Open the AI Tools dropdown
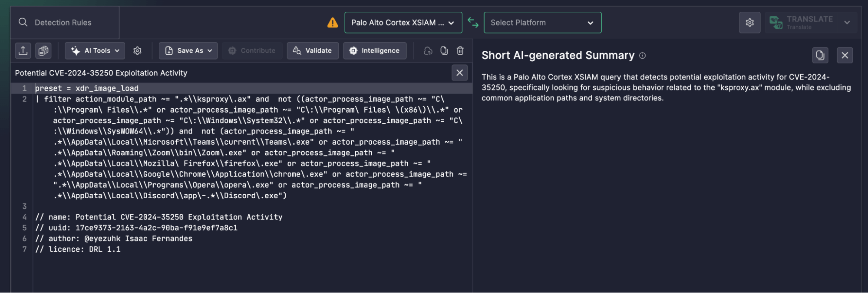 pyautogui.click(x=95, y=51)
